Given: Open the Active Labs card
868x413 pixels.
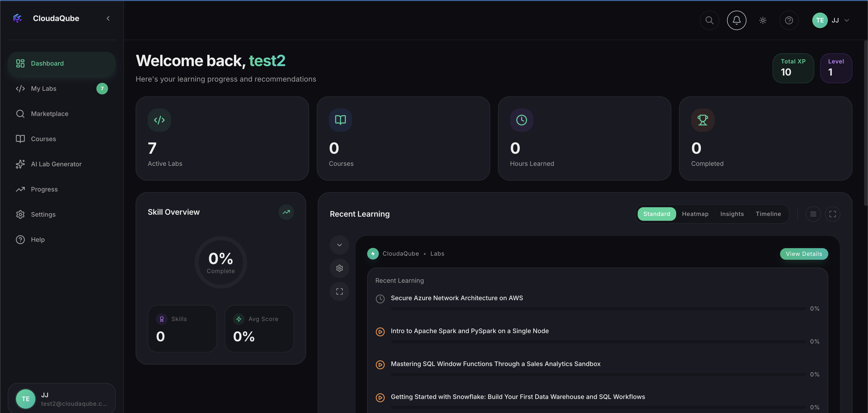Looking at the screenshot, I should coord(222,138).
